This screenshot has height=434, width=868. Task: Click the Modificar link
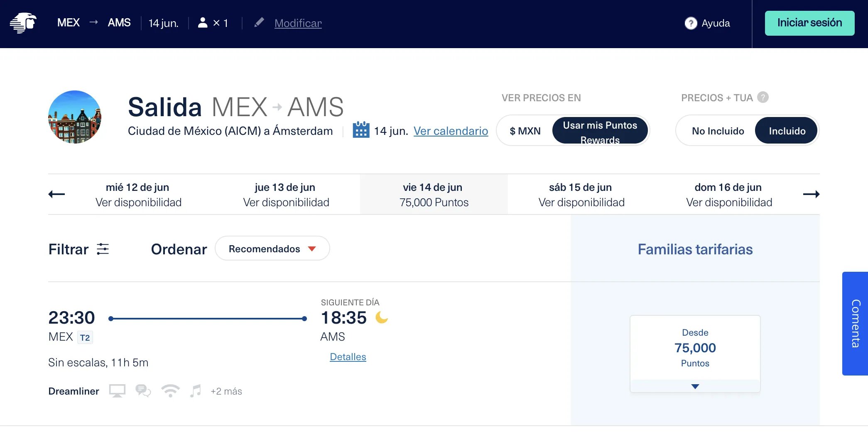tap(298, 23)
